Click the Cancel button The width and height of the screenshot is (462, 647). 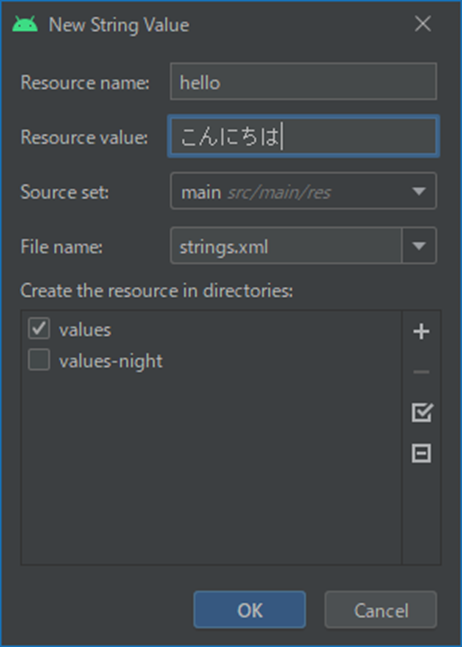coord(380,609)
